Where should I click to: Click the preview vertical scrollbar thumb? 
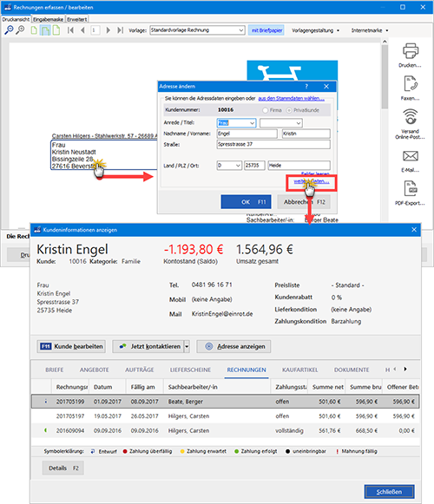point(385,76)
